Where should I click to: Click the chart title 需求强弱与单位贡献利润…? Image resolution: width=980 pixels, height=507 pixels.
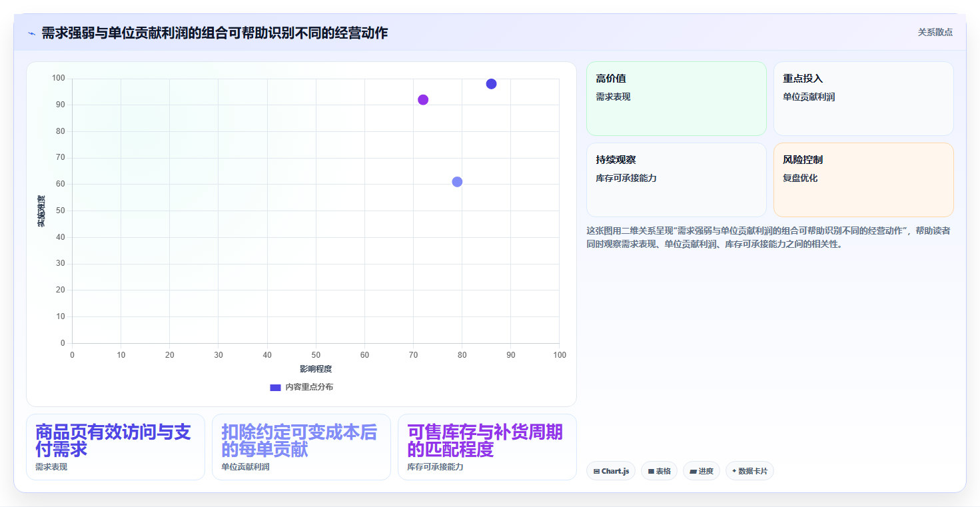pos(215,33)
